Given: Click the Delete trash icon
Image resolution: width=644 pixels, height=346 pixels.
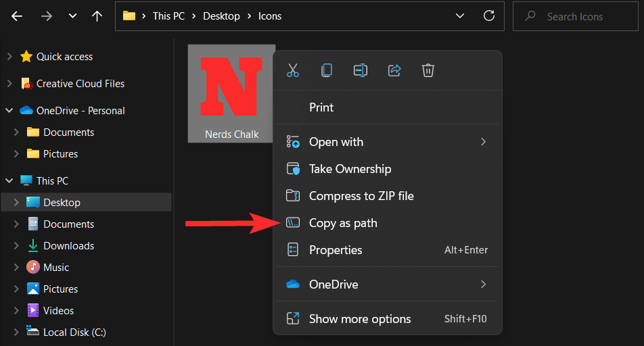Looking at the screenshot, I should pyautogui.click(x=428, y=70).
